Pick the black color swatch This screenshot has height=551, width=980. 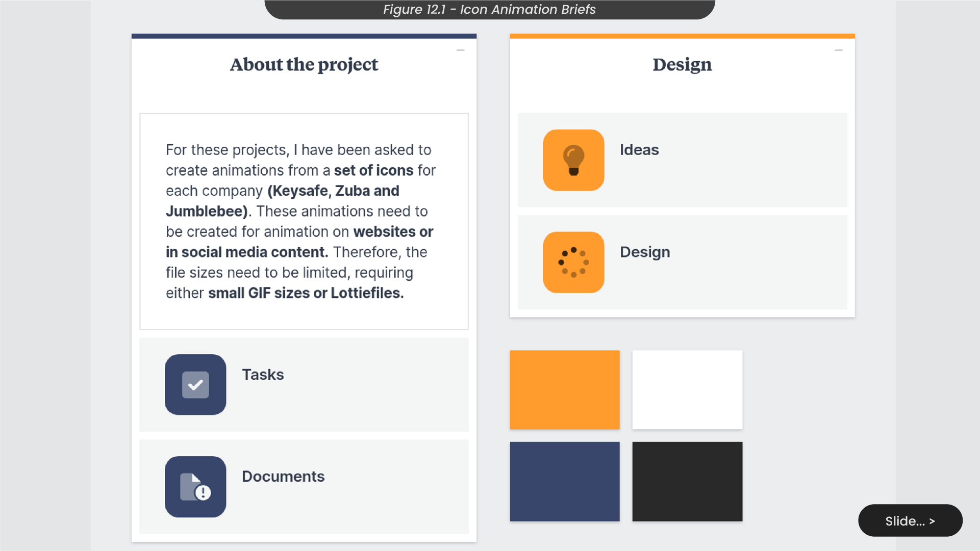tap(687, 482)
